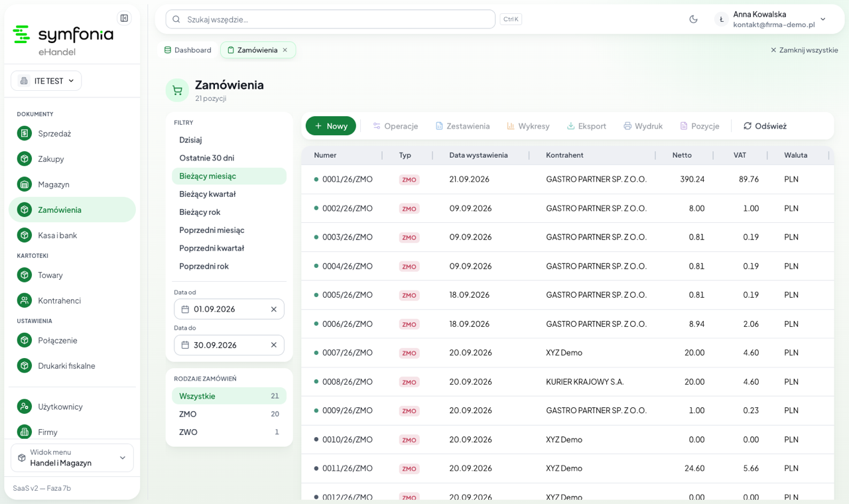This screenshot has height=504, width=849.
Task: Toggle dark mode moon icon
Action: tap(693, 19)
